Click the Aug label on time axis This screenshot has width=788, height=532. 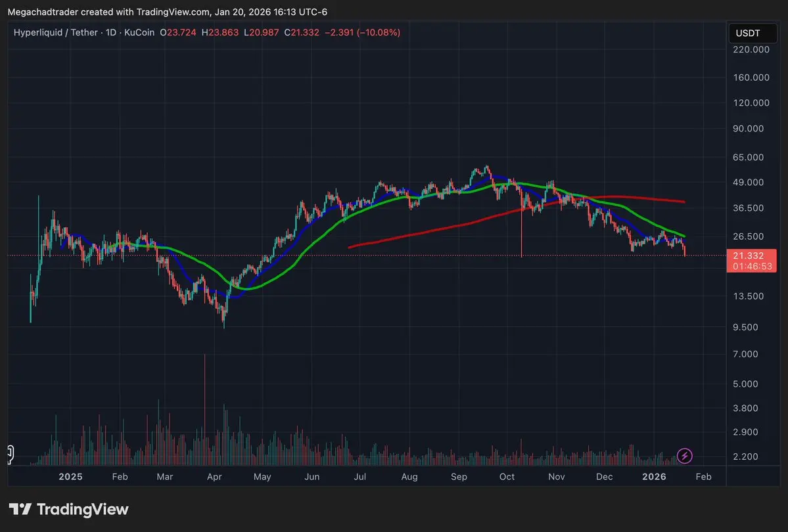click(x=409, y=477)
